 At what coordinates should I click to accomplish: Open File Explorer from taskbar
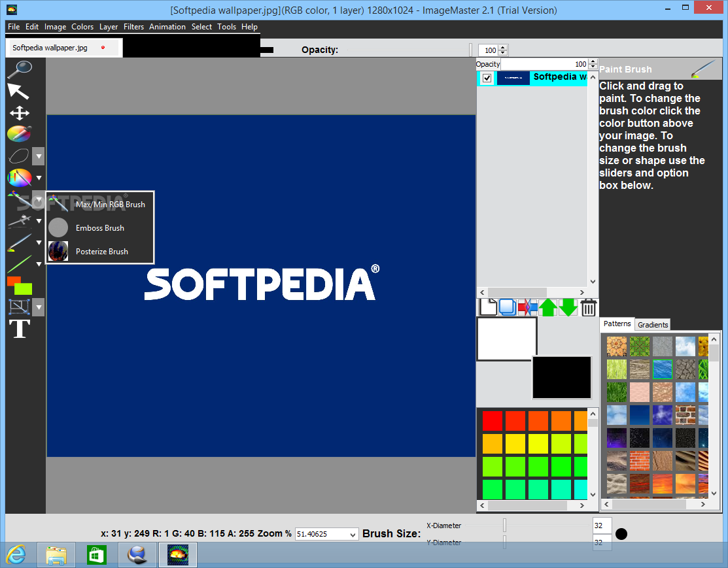pos(56,555)
